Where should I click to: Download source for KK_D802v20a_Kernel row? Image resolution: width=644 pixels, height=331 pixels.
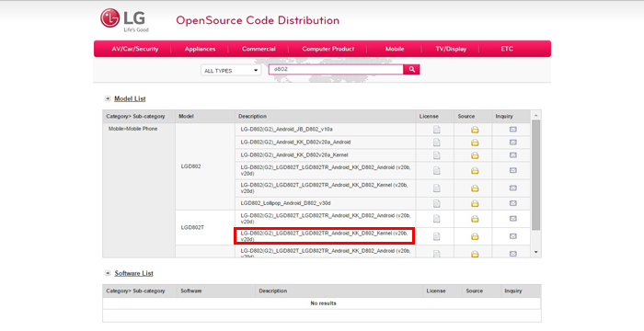click(475, 155)
